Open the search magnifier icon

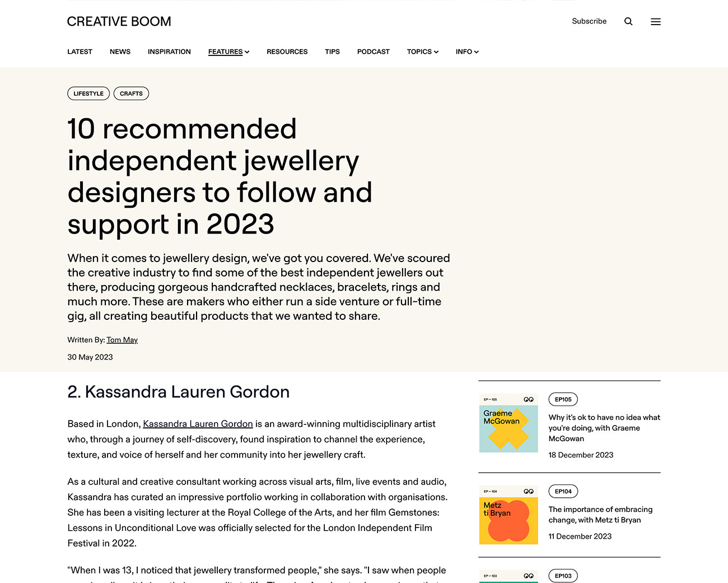tap(628, 21)
